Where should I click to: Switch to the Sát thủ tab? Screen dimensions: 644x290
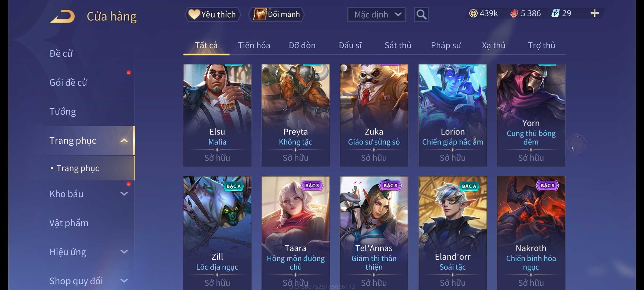point(398,45)
